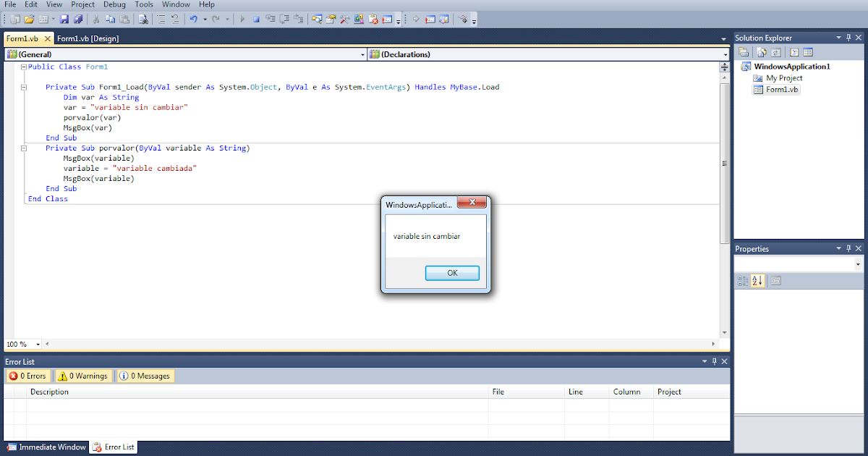Open the Declarations dropdown

click(726, 54)
